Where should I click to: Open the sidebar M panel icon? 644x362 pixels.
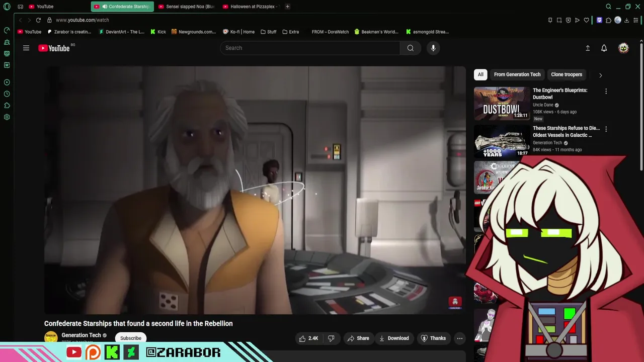[x=7, y=65]
